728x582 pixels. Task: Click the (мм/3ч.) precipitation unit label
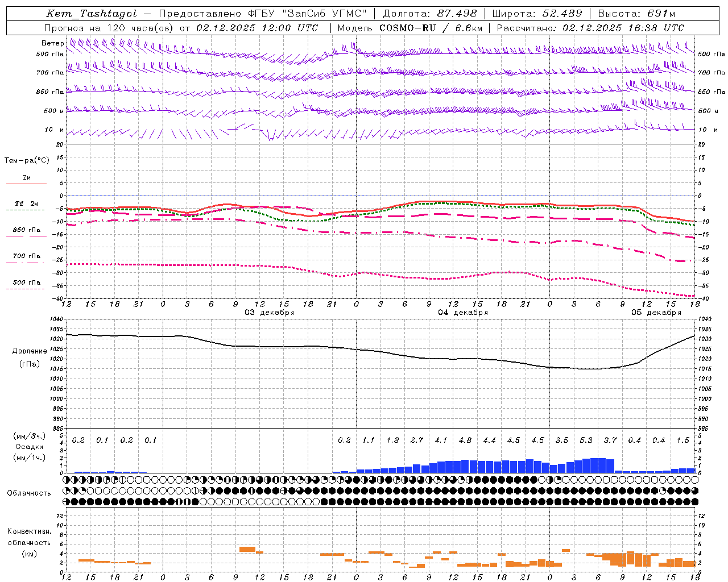pos(29,436)
